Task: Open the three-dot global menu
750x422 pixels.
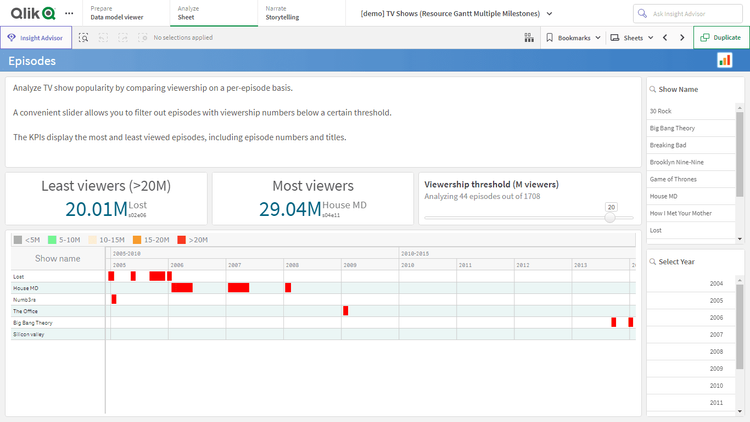Action: (68, 13)
